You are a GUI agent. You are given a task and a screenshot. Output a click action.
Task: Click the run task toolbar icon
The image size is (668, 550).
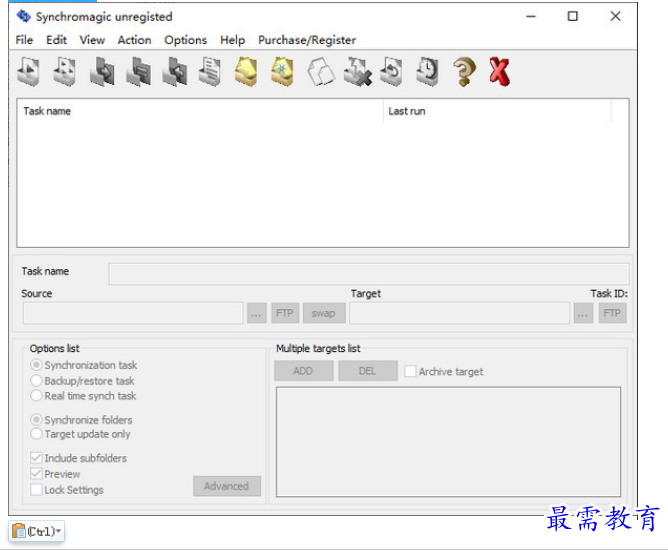(28, 71)
